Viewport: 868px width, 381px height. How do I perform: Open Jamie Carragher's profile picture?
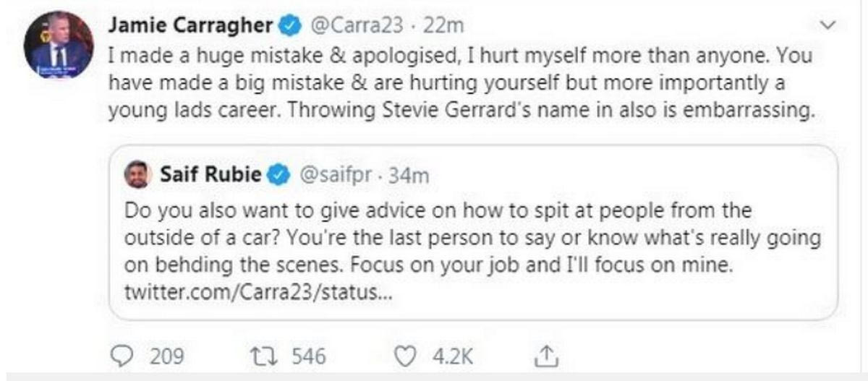59,46
